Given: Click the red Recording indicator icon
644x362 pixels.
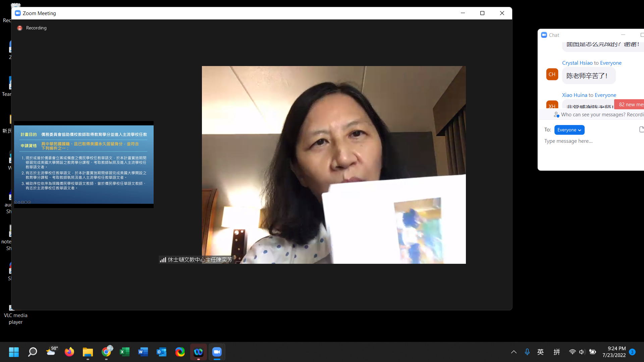Looking at the screenshot, I should (20, 28).
